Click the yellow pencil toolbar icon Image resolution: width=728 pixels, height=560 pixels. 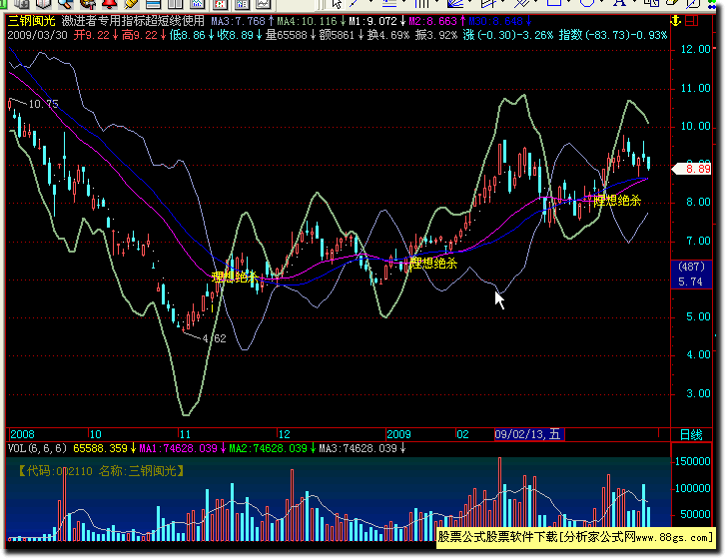pyautogui.click(x=132, y=4)
